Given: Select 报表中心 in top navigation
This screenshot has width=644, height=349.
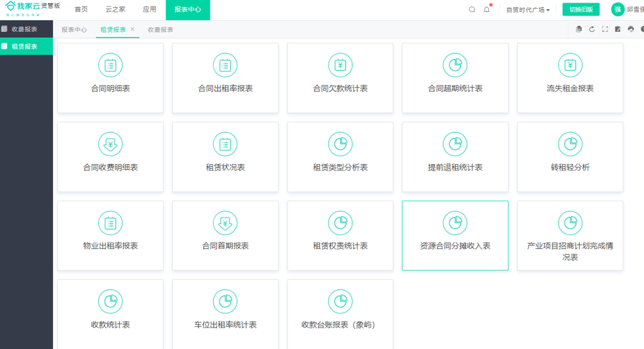Looking at the screenshot, I should pos(188,10).
